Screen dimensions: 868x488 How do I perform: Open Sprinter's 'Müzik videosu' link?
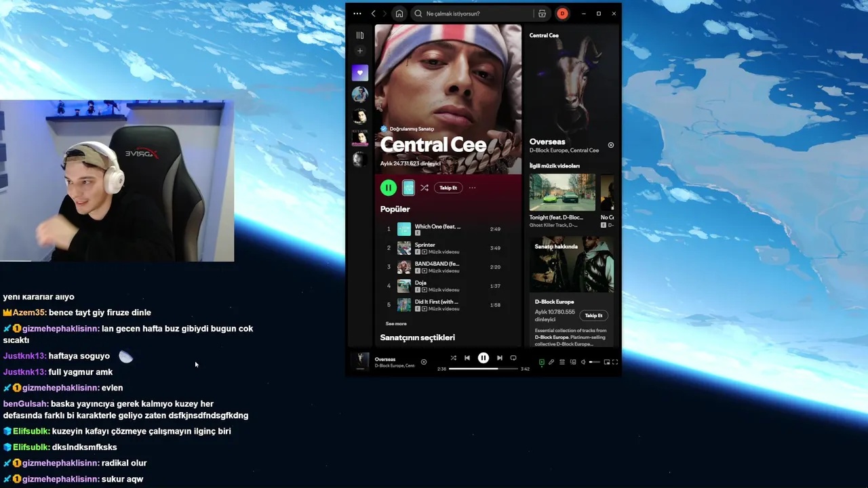[443, 252]
